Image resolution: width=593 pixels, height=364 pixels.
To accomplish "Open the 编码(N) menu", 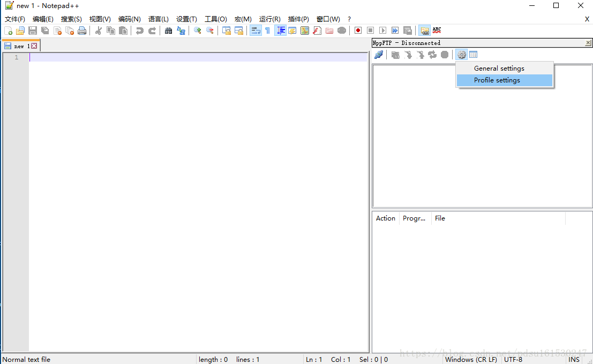I will click(x=129, y=19).
